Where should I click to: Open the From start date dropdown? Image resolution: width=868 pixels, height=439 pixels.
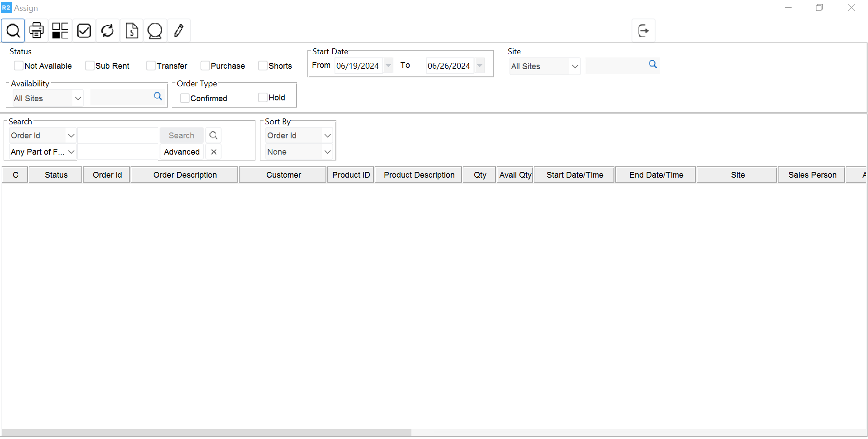pos(388,66)
